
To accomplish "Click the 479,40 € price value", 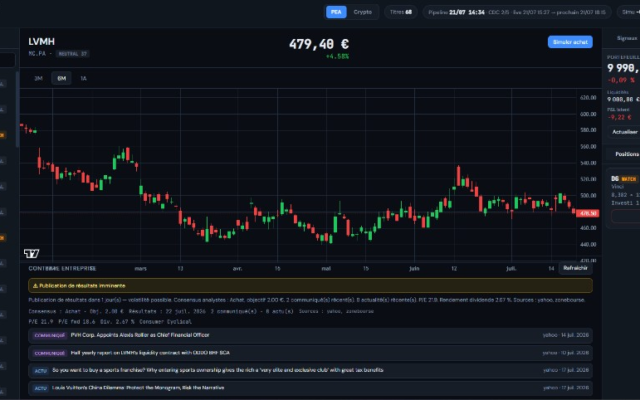I will tap(319, 44).
